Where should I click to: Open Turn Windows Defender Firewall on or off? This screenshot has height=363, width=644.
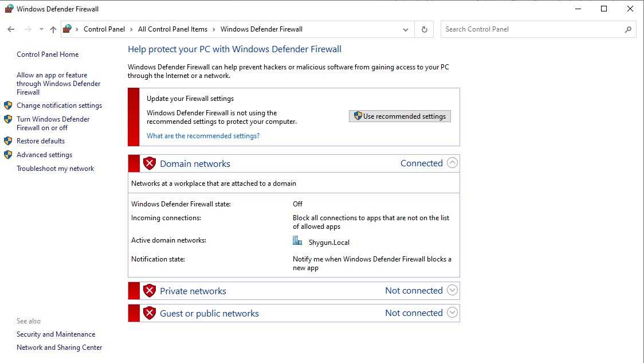[53, 123]
